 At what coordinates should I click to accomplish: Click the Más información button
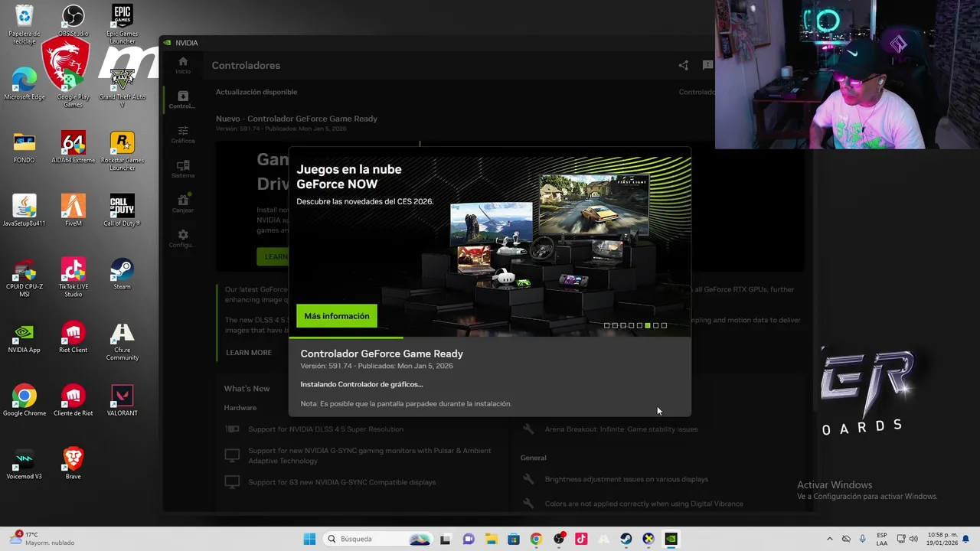(x=336, y=316)
